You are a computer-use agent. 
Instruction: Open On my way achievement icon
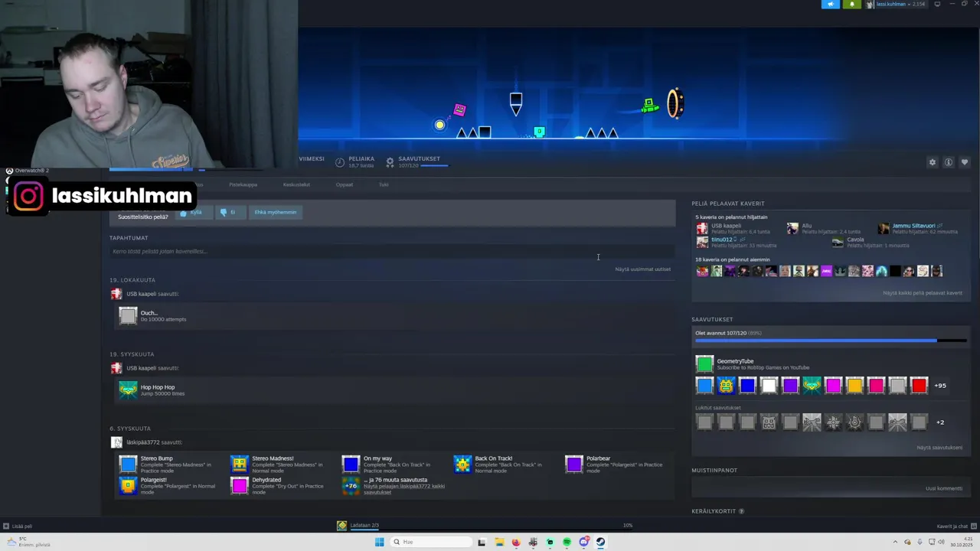[351, 464]
